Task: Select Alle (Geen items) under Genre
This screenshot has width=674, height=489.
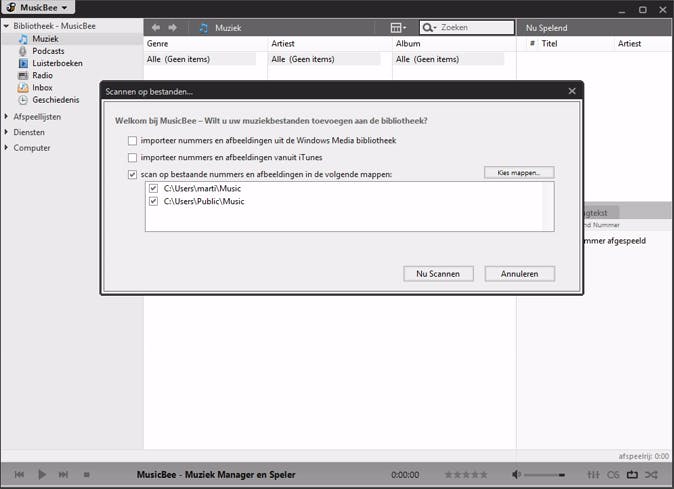Action: point(201,59)
